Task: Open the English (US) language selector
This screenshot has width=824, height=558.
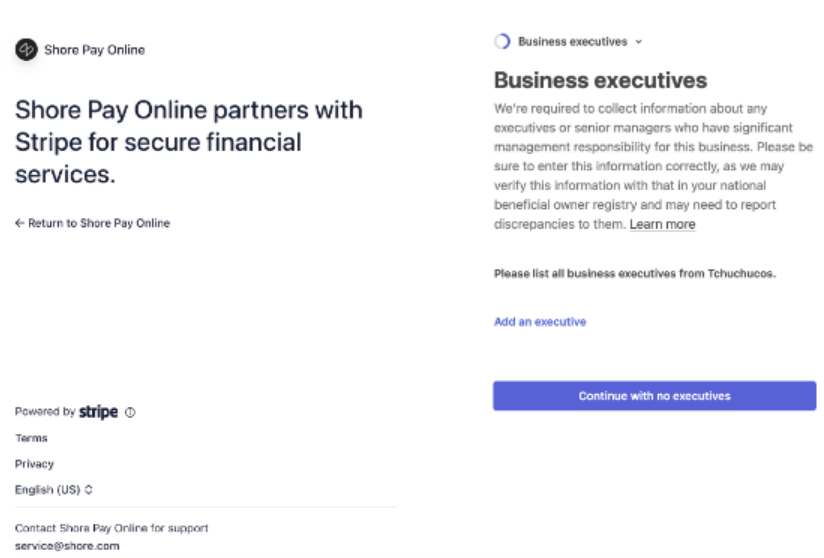Action: coord(48,490)
